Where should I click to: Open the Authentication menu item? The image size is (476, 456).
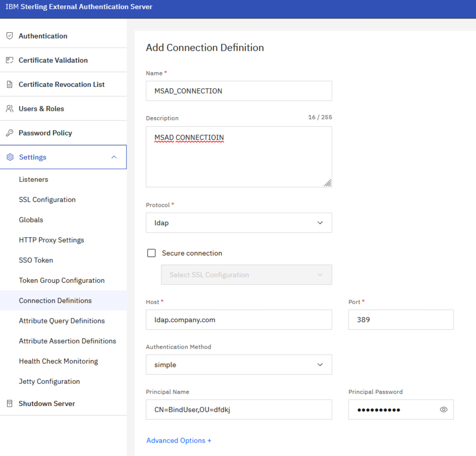click(x=63, y=36)
